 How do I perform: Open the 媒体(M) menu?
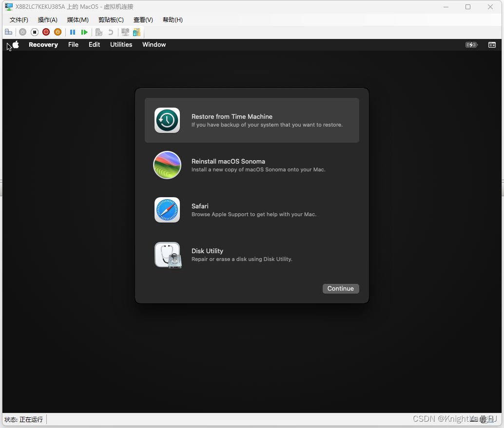coord(78,20)
